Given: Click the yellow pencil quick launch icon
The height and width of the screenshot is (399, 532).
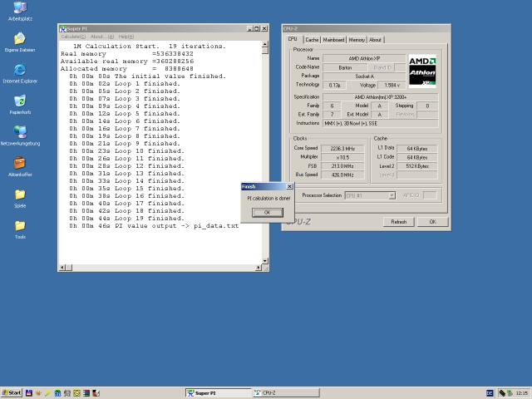Looking at the screenshot, I should 48,393.
